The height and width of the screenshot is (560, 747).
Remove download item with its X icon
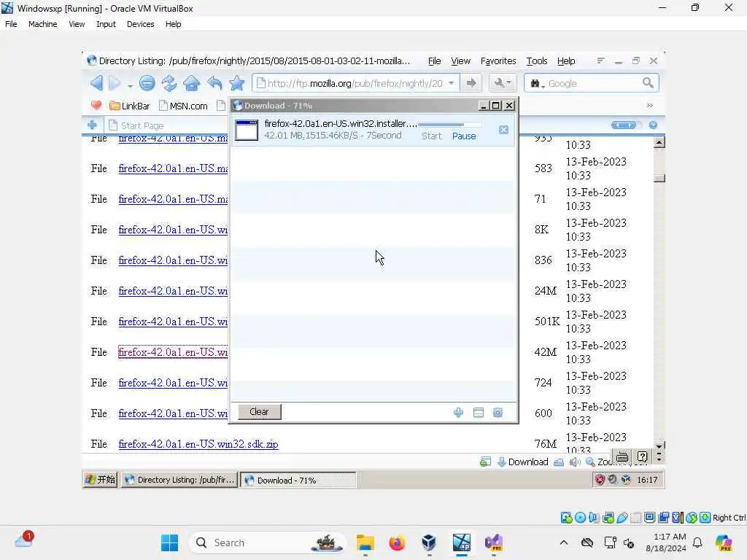(x=503, y=130)
